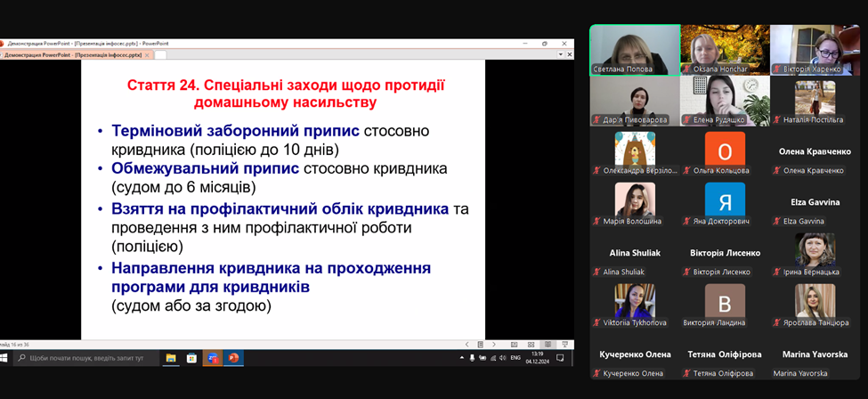Screen dimensions: 868x399
Task: Switch to Zoom in the taskbar
Action: 212,358
